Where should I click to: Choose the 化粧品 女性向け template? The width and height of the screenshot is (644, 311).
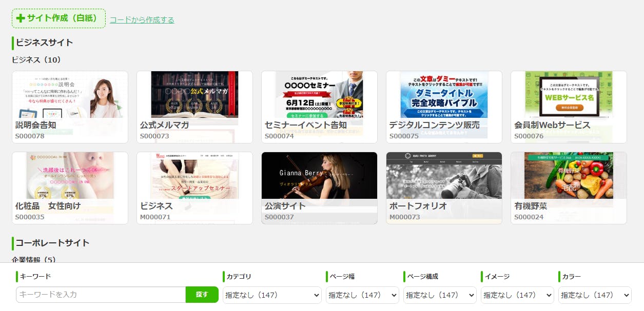coord(70,188)
